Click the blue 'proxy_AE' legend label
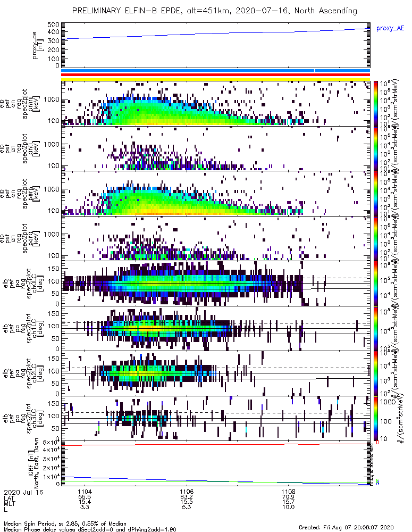 390,28
